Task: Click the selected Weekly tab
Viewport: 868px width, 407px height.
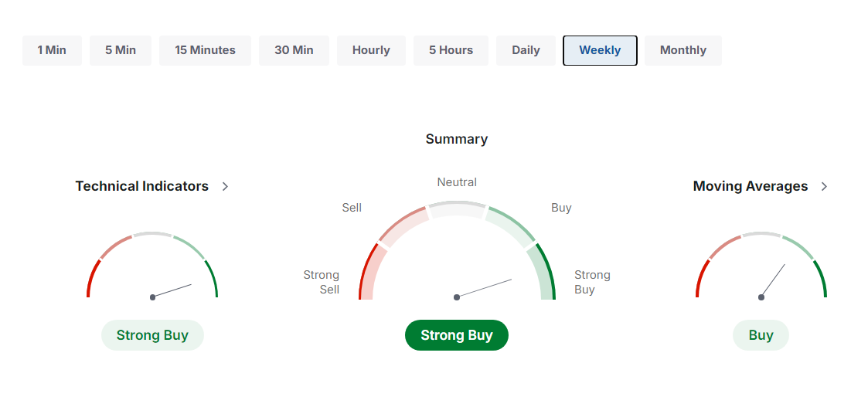Action: click(x=600, y=50)
